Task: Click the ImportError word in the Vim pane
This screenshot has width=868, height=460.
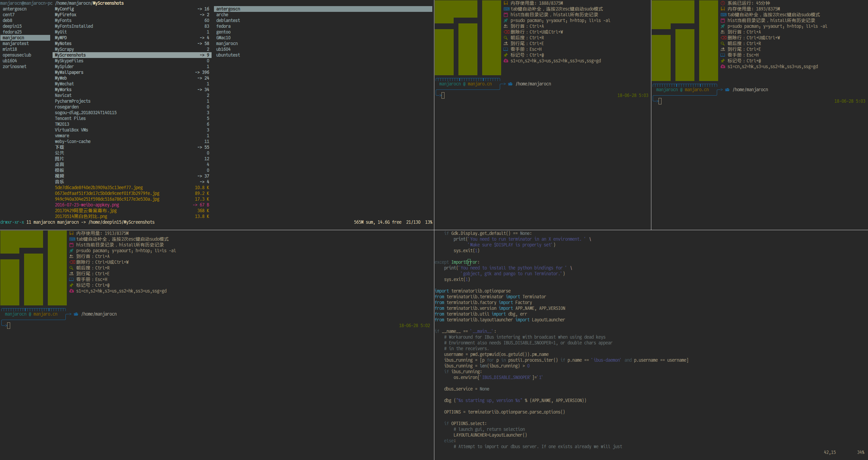Action: point(465,262)
